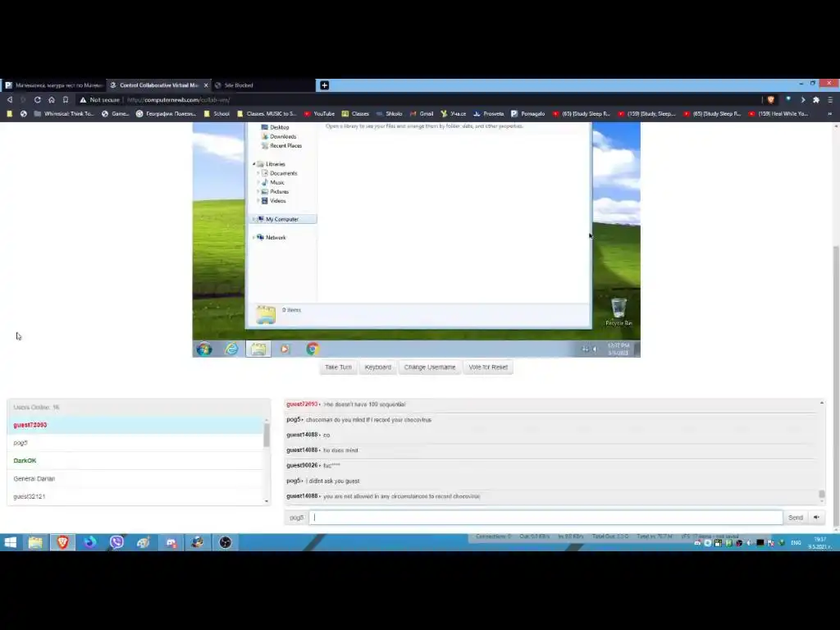Select Music in the Libraries tree
This screenshot has height=630, width=840.
(x=273, y=183)
